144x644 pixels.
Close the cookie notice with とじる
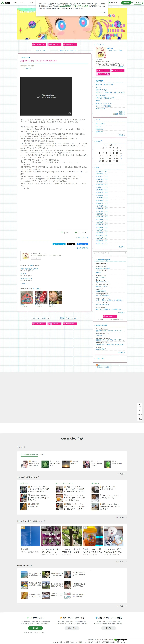tap(102, 12)
